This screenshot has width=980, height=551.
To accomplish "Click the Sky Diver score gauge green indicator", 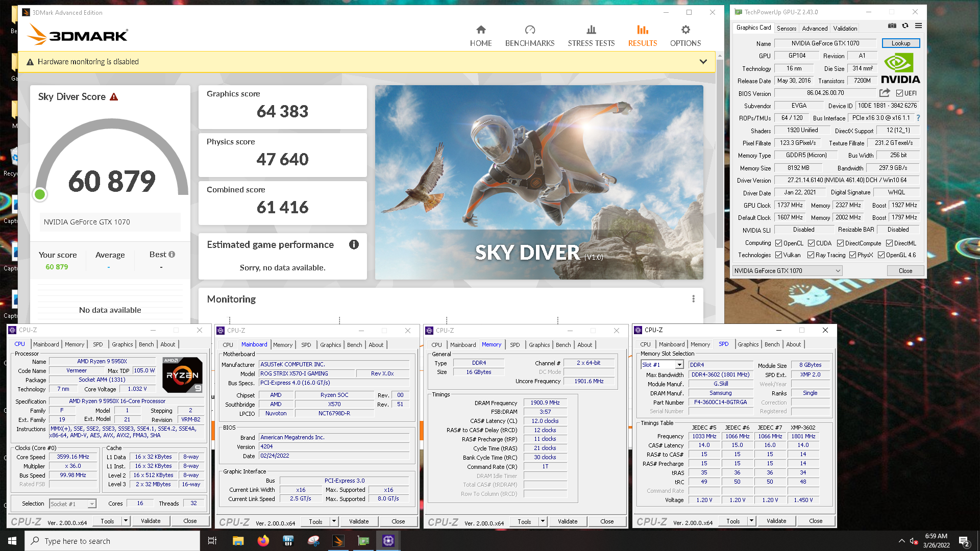I will coord(40,194).
